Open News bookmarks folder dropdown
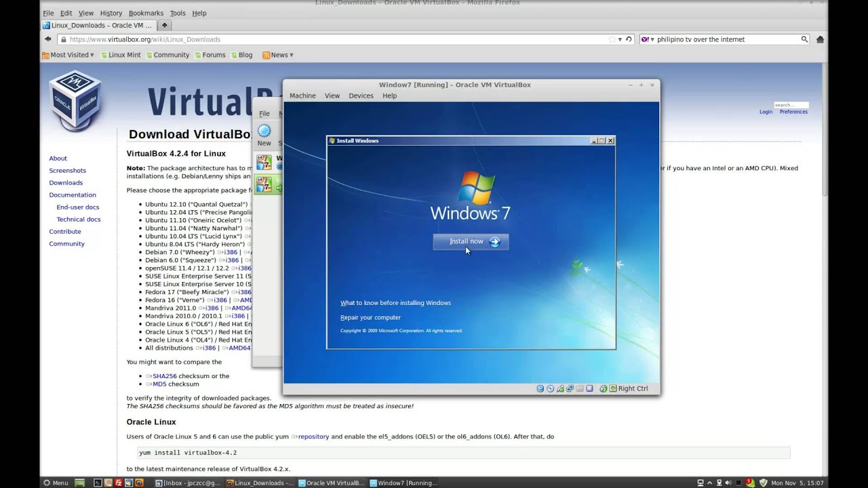 pyautogui.click(x=278, y=55)
